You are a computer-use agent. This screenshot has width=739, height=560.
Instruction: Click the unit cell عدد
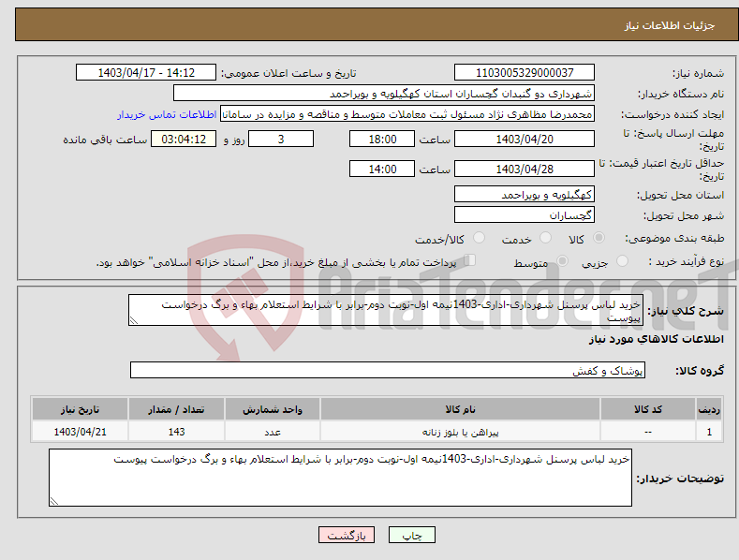pos(273,432)
